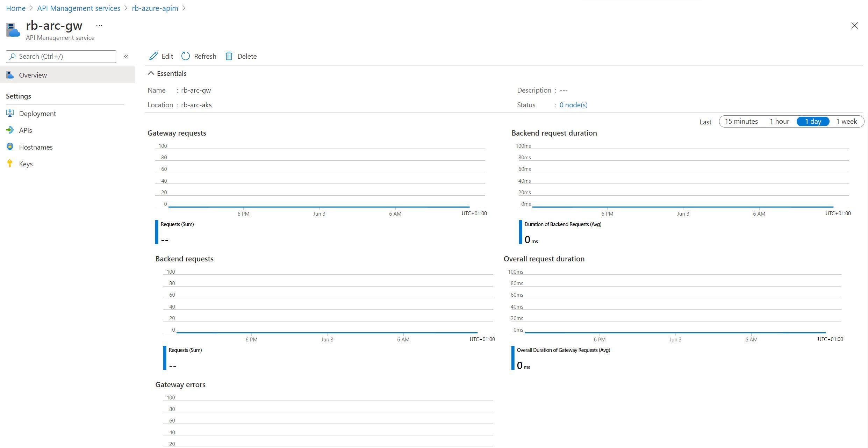Click the Gateway errors chart title
Image resolution: width=868 pixels, height=448 pixels.
click(180, 384)
